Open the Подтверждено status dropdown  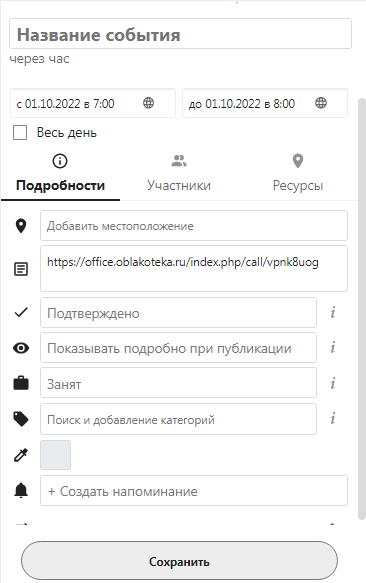[179, 313]
